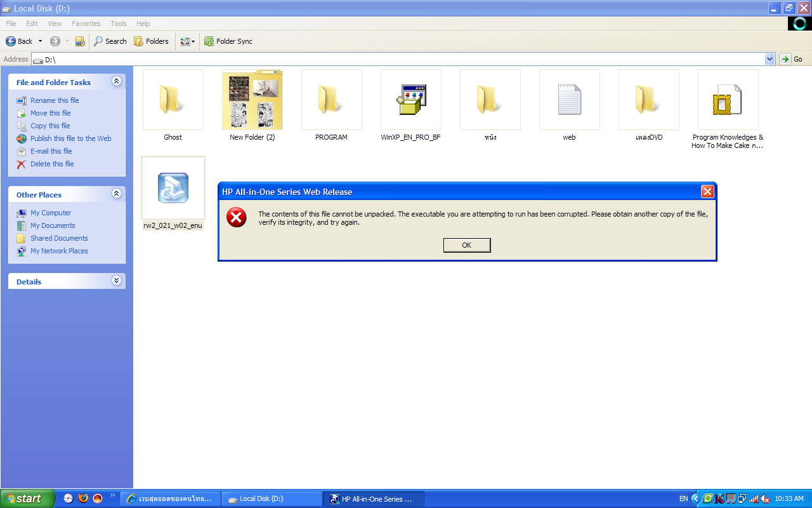Open Search in the Explorer toolbar
This screenshot has height=508, width=812.
[110, 41]
